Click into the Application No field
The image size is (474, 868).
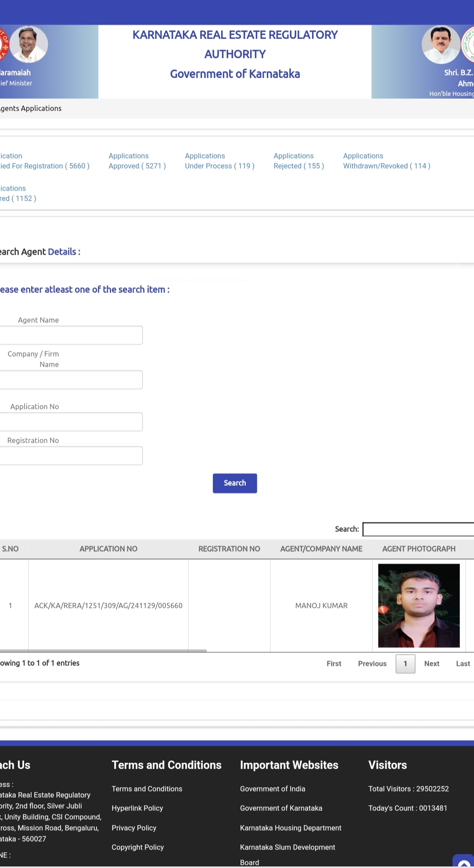[70, 422]
